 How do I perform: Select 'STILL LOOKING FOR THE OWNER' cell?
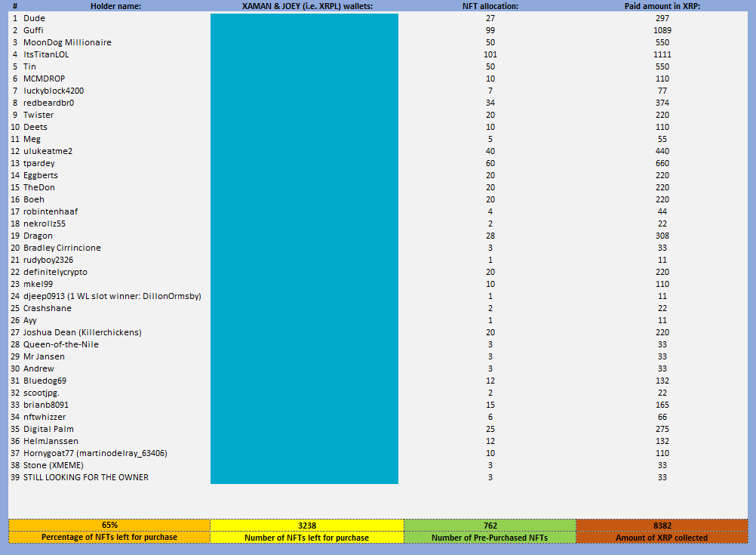pos(86,476)
